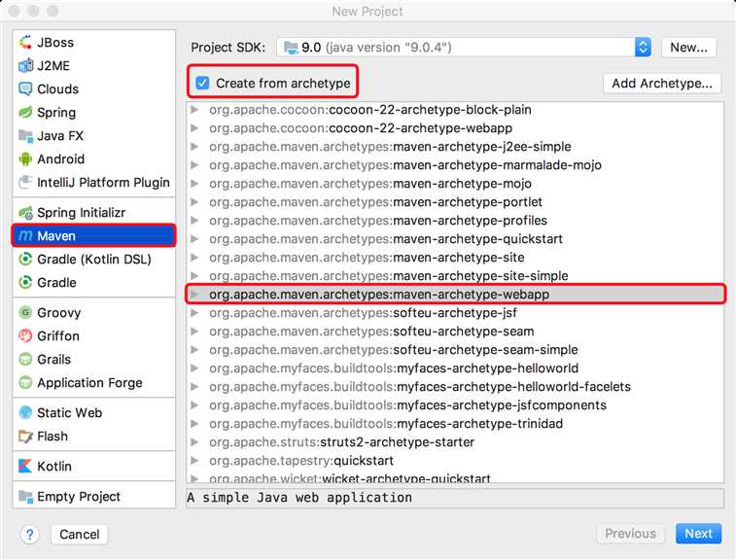
Task: Expand maven-archetype-quickstart node
Action: tap(194, 239)
